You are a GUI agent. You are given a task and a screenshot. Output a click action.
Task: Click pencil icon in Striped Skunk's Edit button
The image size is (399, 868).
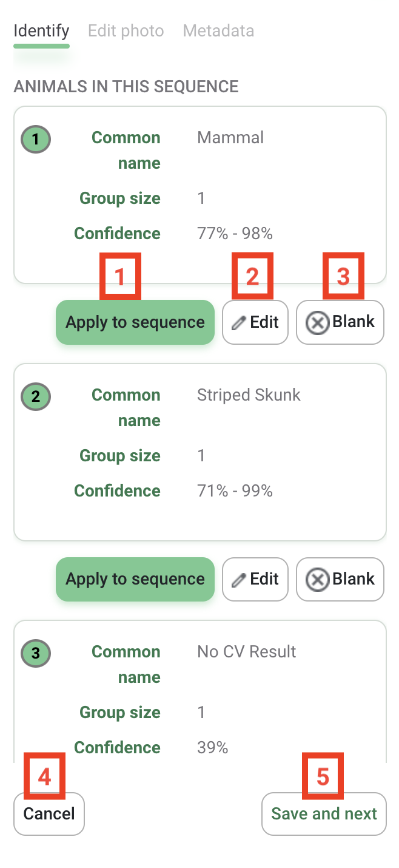coord(239,579)
